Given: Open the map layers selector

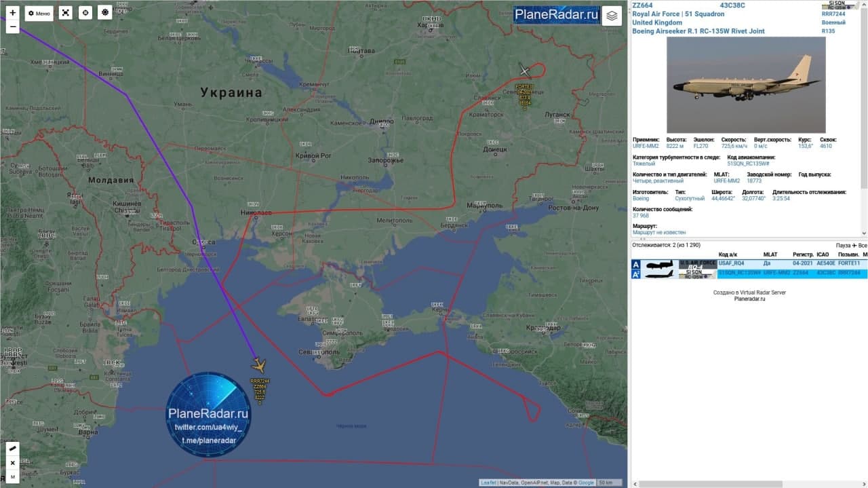Looking at the screenshot, I should (612, 16).
